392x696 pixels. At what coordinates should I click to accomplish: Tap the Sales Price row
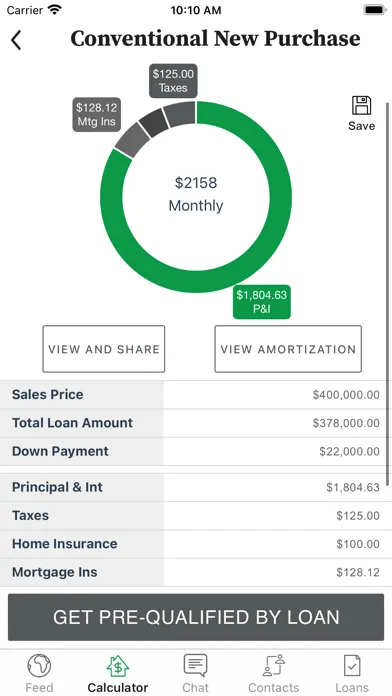click(x=196, y=395)
